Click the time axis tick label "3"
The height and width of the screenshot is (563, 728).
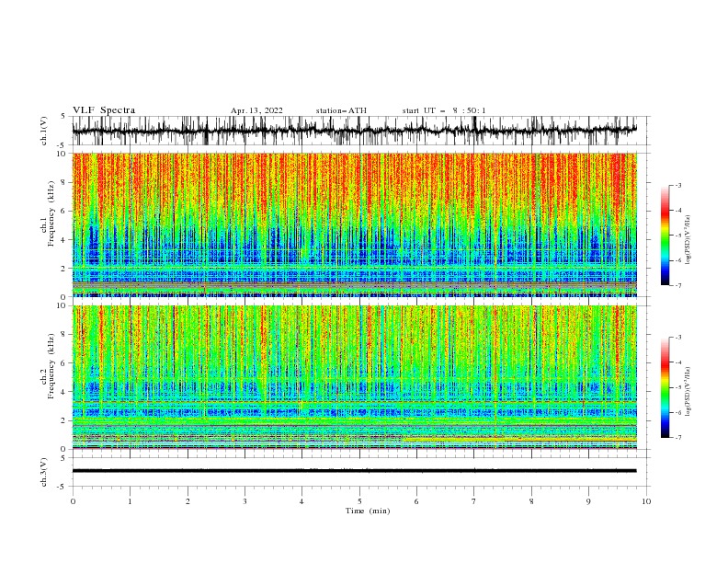(x=245, y=501)
